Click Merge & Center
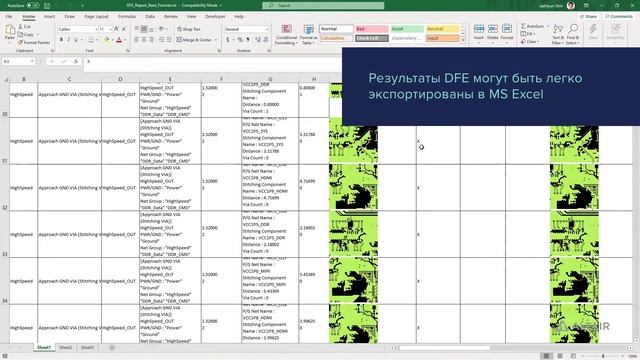This screenshot has height=360, width=640. (x=194, y=40)
